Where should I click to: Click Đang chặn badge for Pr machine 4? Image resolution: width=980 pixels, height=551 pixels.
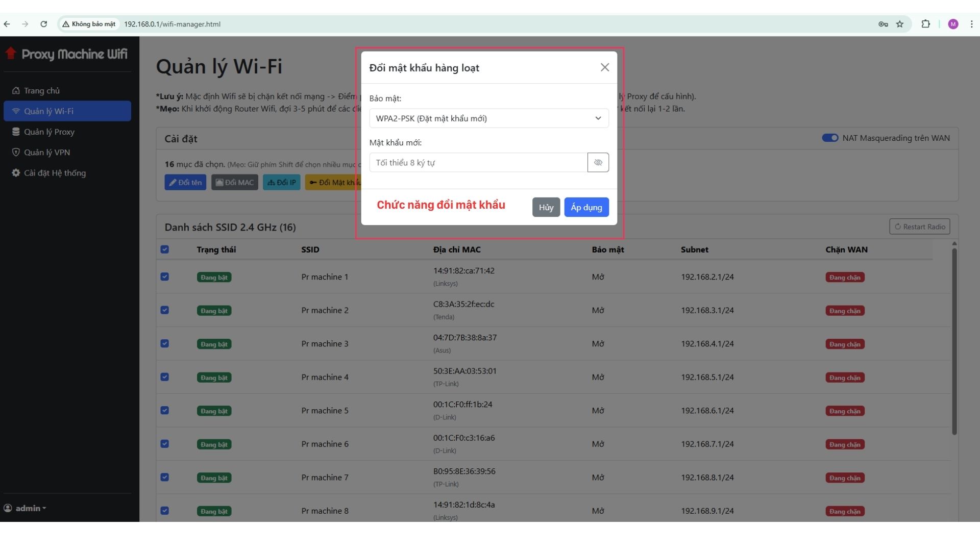pos(845,378)
